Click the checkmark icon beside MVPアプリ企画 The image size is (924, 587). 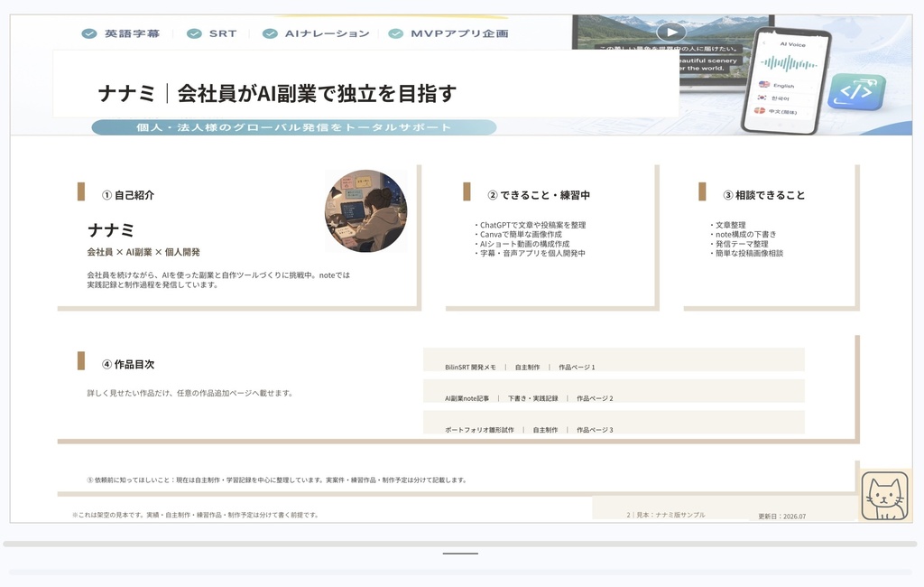click(395, 33)
